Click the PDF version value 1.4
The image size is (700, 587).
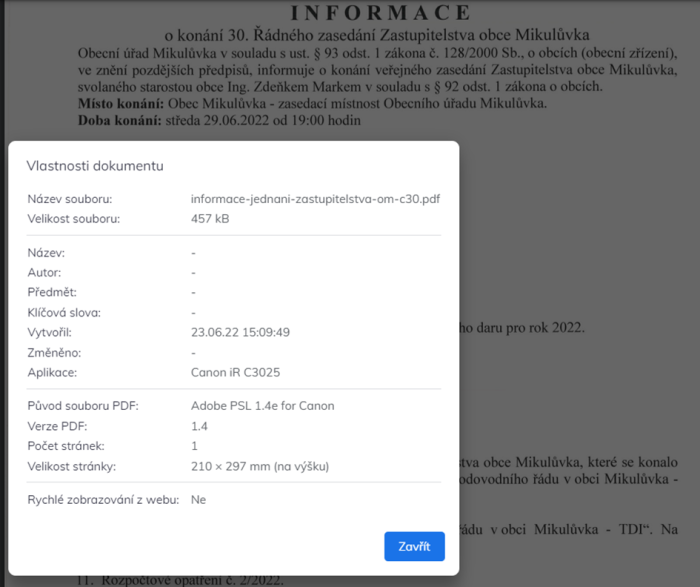point(199,426)
